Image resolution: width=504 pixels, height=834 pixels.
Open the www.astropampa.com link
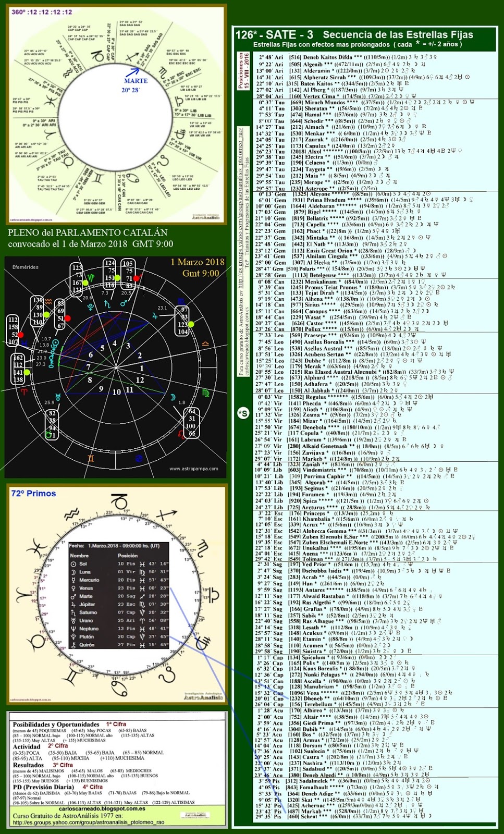pyautogui.click(x=193, y=469)
